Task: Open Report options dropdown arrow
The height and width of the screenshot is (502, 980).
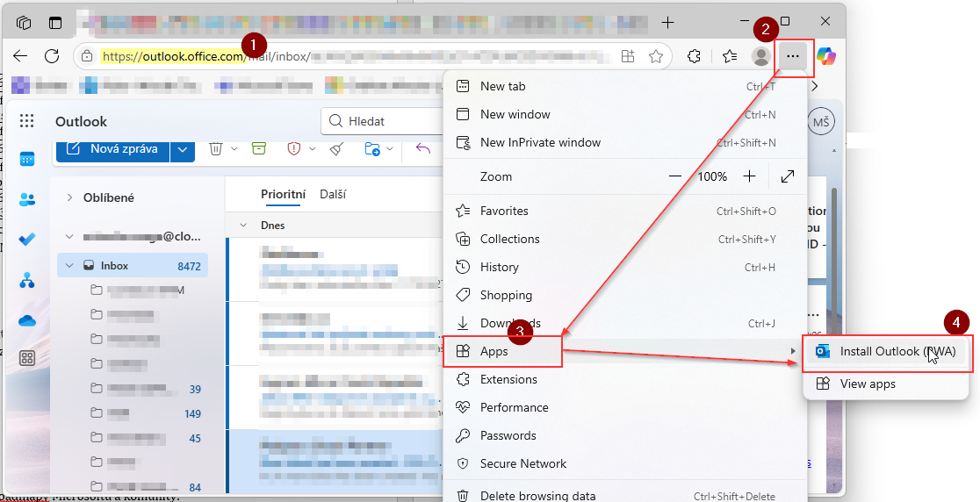Action: pos(312,148)
